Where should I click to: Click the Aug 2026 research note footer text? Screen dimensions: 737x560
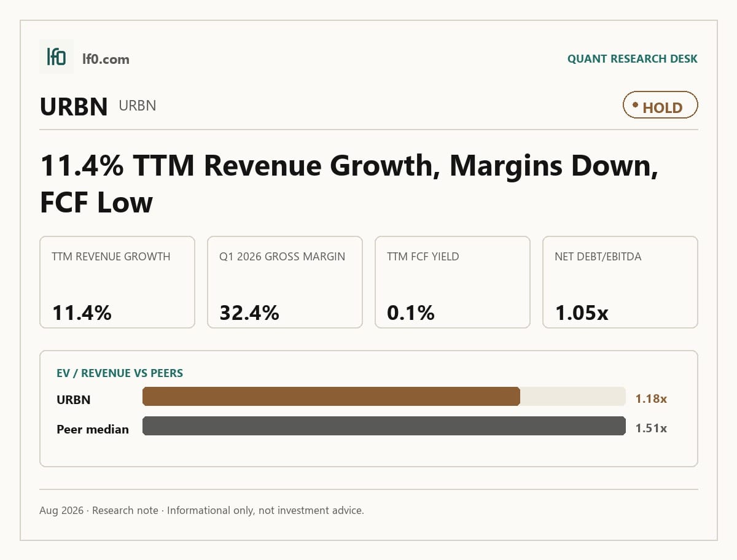click(x=201, y=510)
